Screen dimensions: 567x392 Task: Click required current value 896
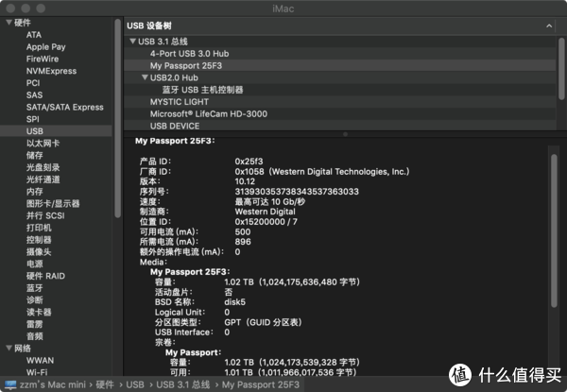click(x=243, y=242)
